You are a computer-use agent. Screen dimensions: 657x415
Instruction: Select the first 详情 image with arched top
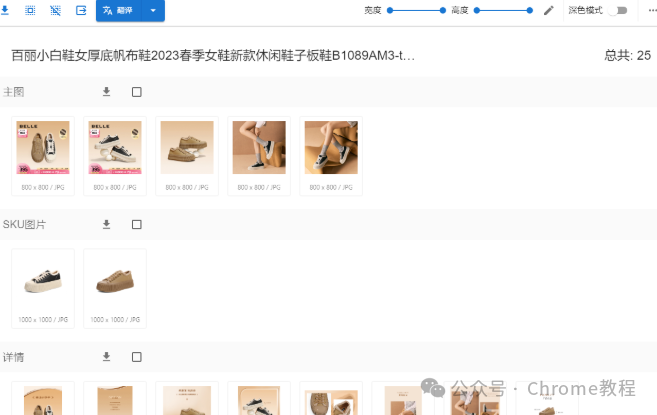click(43, 400)
